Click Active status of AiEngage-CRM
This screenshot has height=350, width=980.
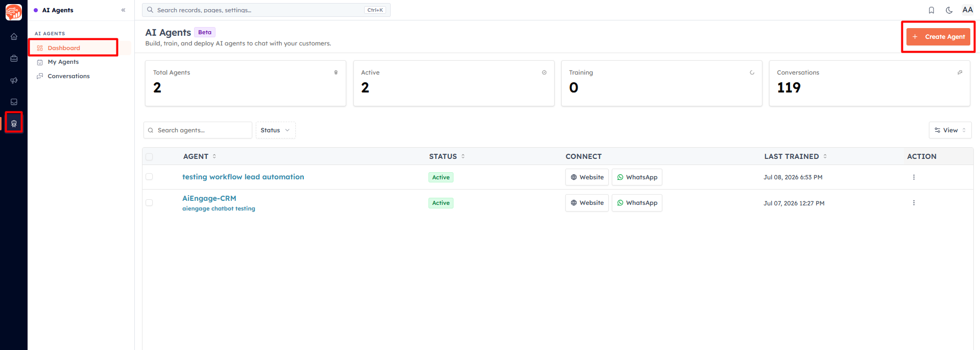(x=441, y=203)
